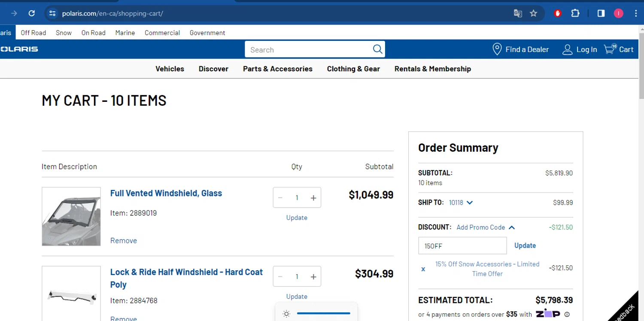Click the Find a Dealer pin icon

[497, 49]
